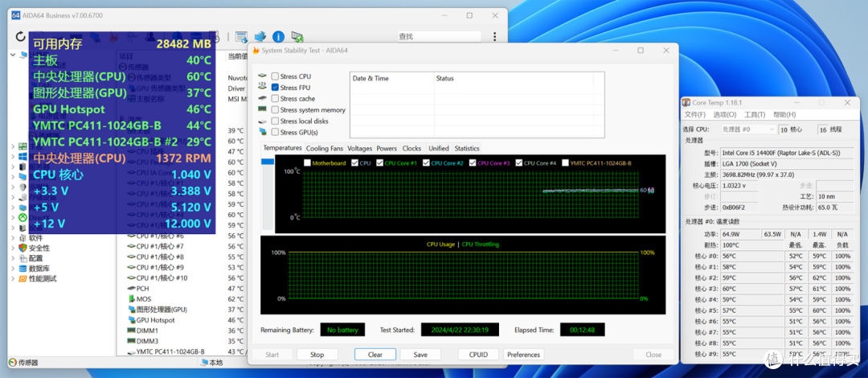Click the flame icon in System Stability Test title
This screenshot has height=378, width=868.
(x=256, y=51)
